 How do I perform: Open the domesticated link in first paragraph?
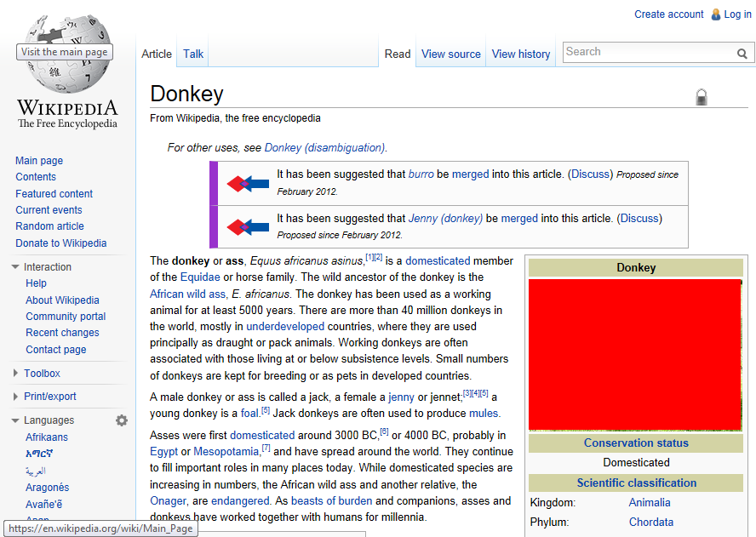point(438,260)
